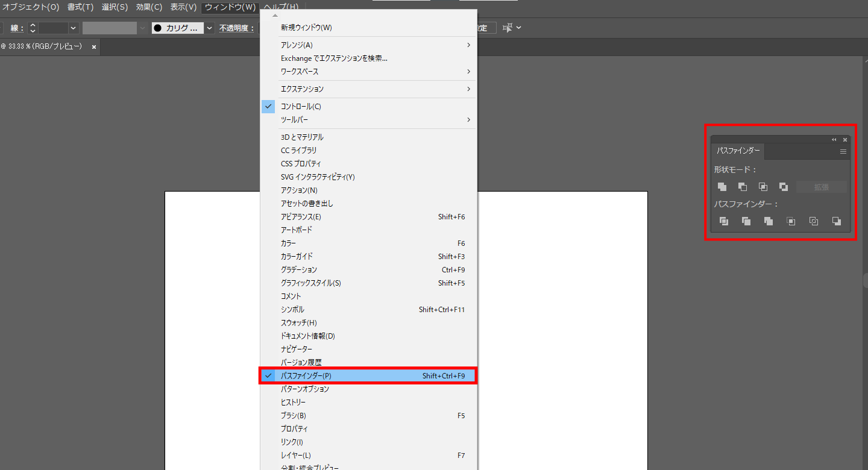Open the 3D とマテリアル panel
The image size is (868, 470).
pos(368,137)
